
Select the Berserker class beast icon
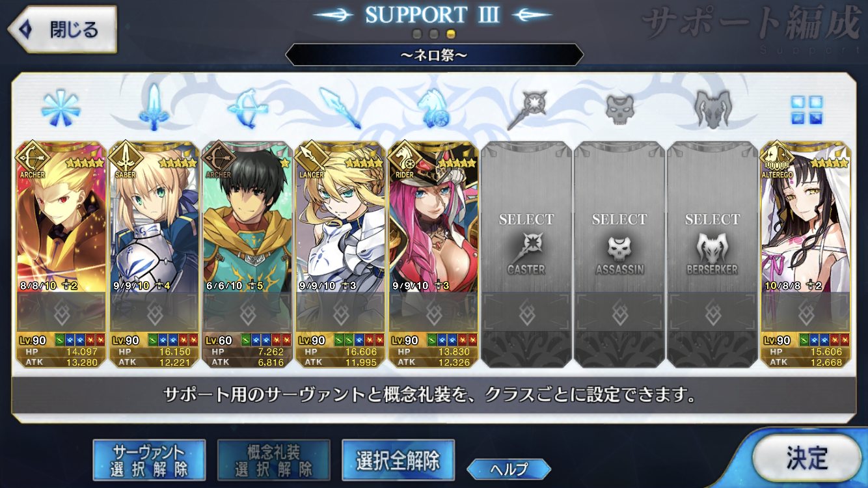pyautogui.click(x=712, y=108)
